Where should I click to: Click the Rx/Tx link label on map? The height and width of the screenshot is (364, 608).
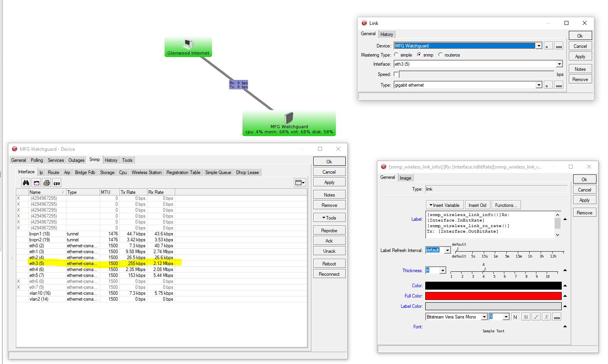click(239, 85)
